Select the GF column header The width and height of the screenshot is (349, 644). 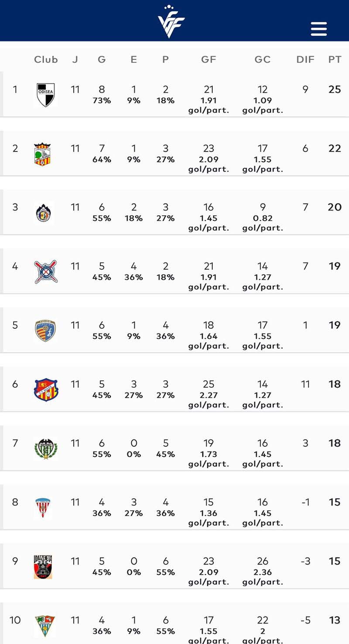[209, 60]
